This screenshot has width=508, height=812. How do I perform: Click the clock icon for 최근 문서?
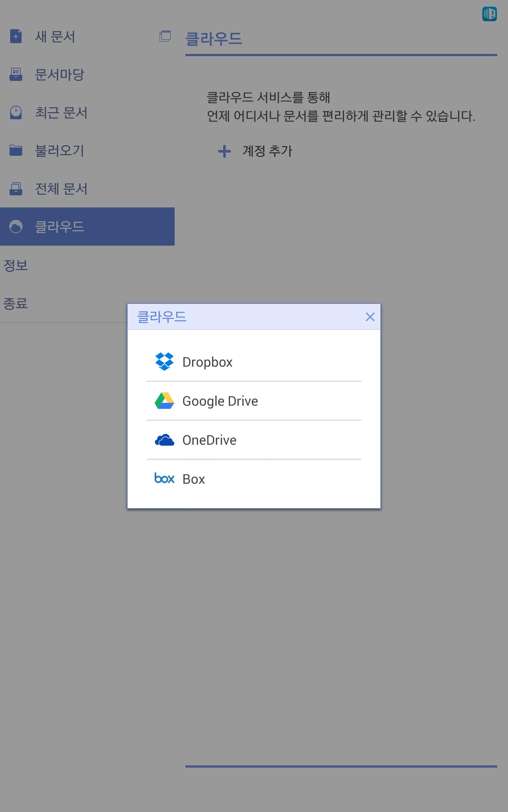click(x=16, y=112)
